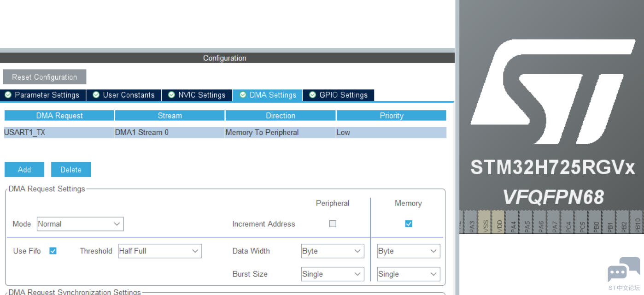The image size is (644, 295).
Task: Disable the Use Fifo checkbox
Action: point(53,251)
